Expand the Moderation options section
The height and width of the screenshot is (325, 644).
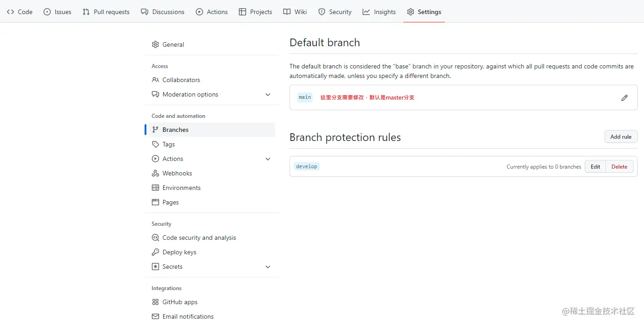click(x=268, y=94)
